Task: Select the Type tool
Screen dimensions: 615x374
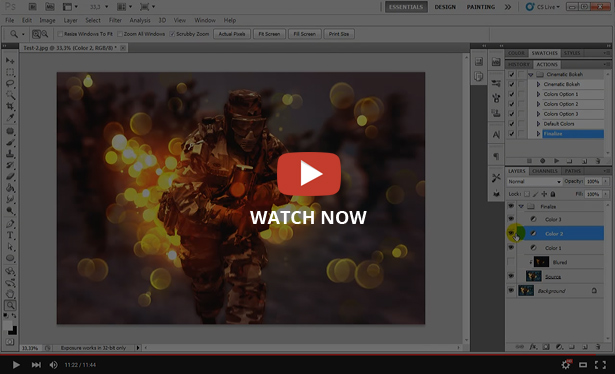Action: [10, 236]
